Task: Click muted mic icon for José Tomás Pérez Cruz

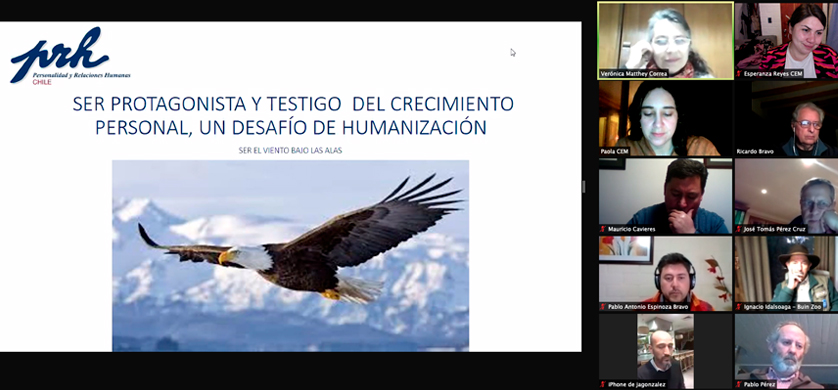Action: pyautogui.click(x=739, y=229)
